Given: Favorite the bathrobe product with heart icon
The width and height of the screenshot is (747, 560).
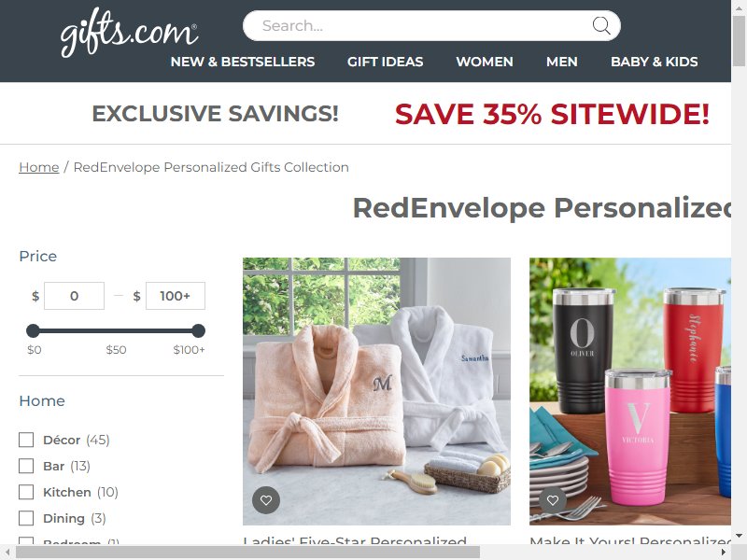Looking at the screenshot, I should [266, 500].
